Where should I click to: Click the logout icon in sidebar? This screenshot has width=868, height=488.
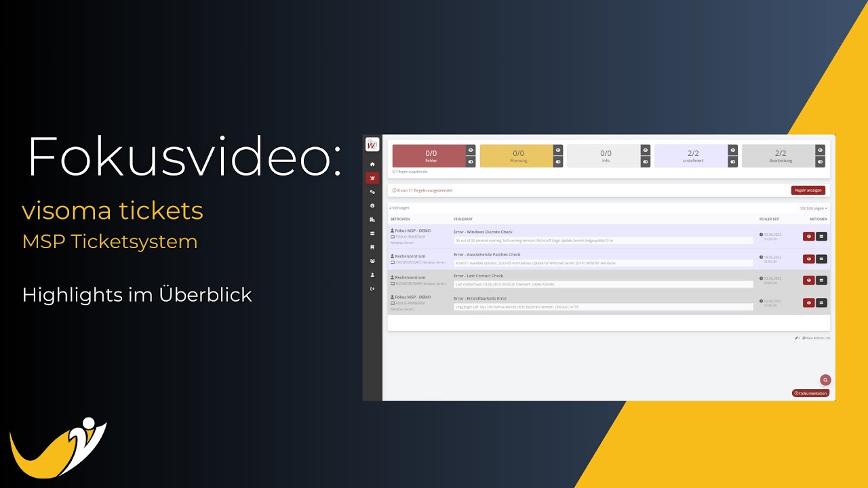coord(372,289)
